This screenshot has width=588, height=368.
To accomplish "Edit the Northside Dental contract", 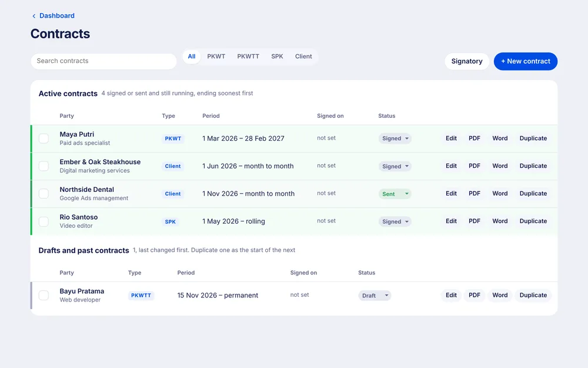I will click(x=451, y=193).
